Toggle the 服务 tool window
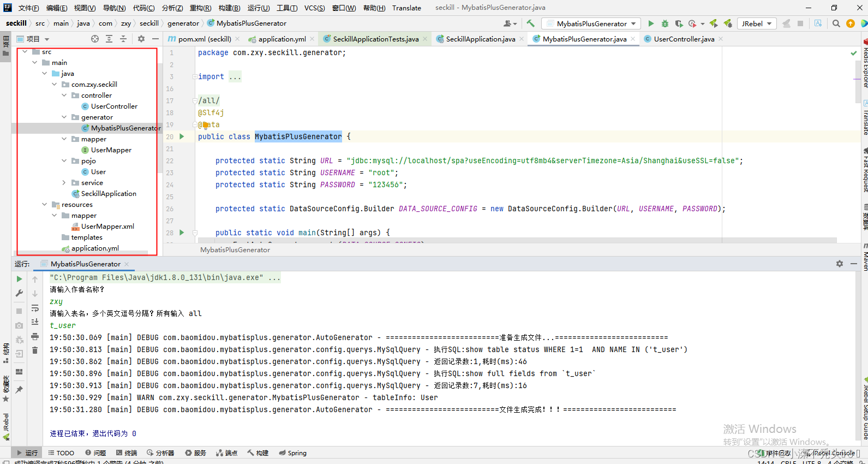Image resolution: width=868 pixels, height=464 pixels. pyautogui.click(x=195, y=453)
